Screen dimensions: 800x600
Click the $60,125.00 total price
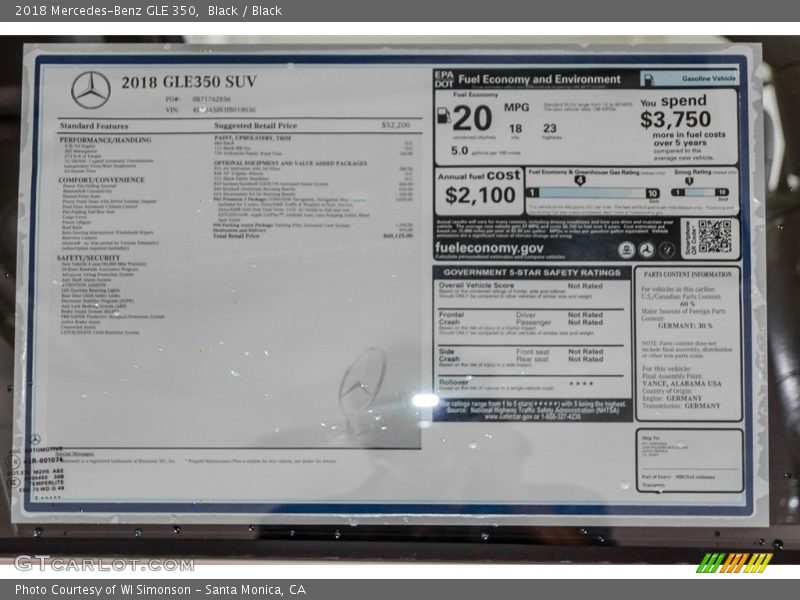pyautogui.click(x=397, y=236)
